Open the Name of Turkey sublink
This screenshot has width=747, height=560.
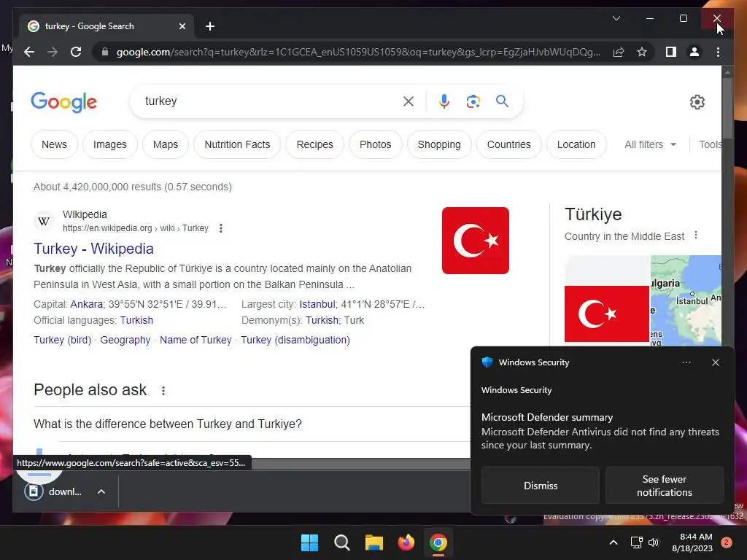[196, 340]
